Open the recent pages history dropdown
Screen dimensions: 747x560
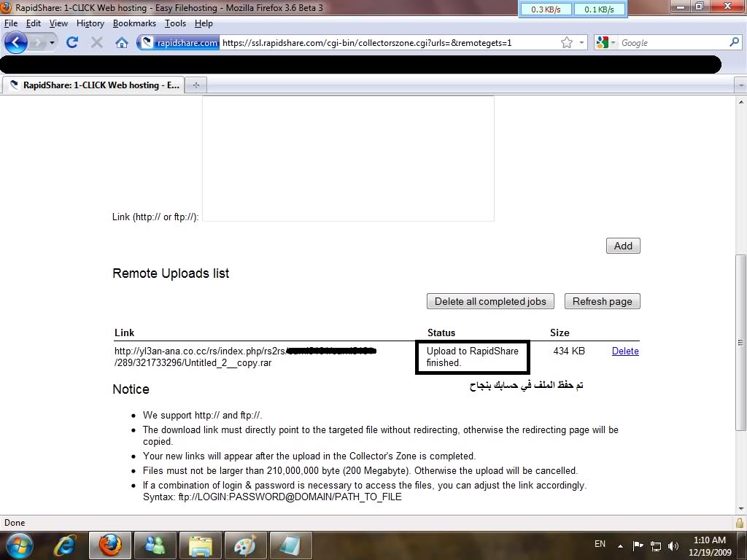52,43
